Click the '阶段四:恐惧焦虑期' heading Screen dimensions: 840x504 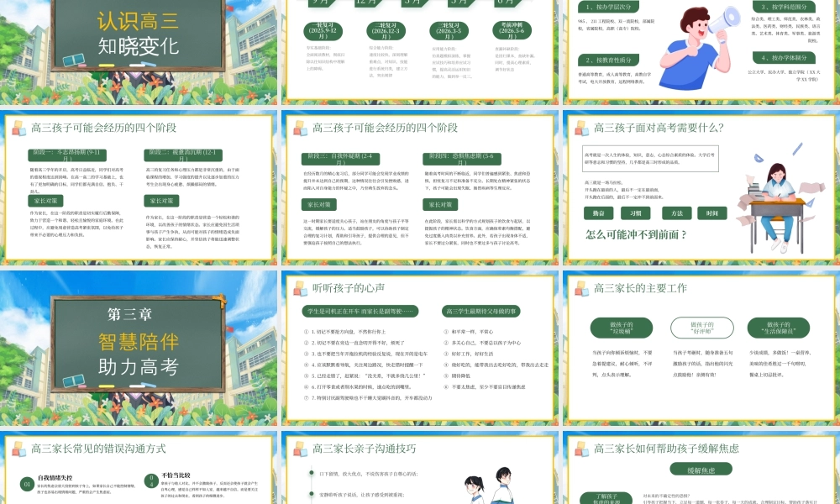click(x=462, y=159)
